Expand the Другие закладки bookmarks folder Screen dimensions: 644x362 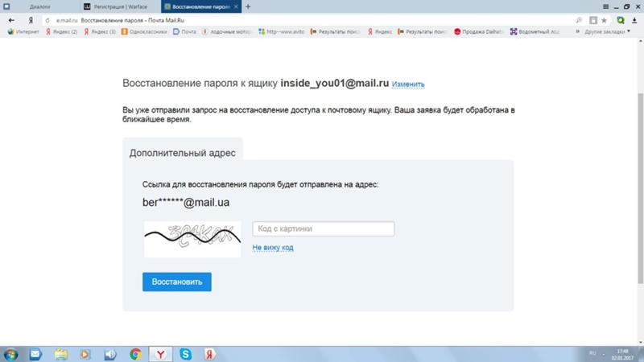[x=607, y=31]
